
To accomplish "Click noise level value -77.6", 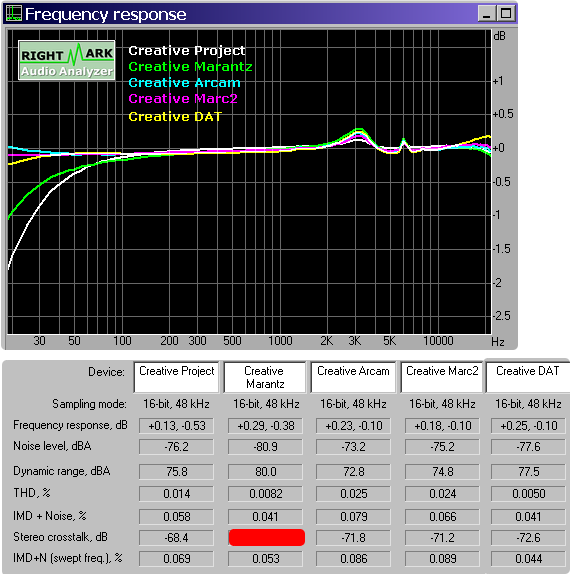I will (528, 447).
